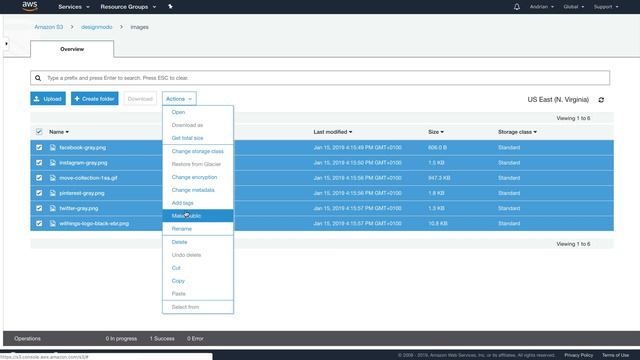This screenshot has height=360, width=640.
Task: Click the Create folder button
Action: point(95,98)
